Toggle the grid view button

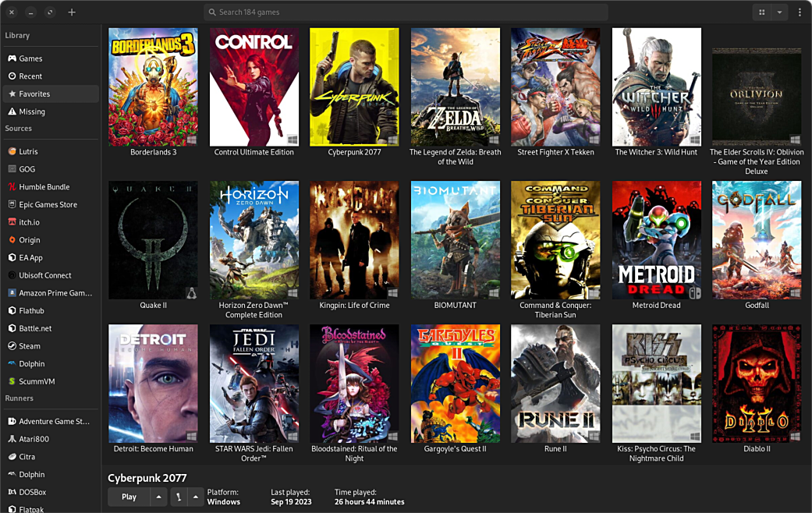(x=761, y=12)
